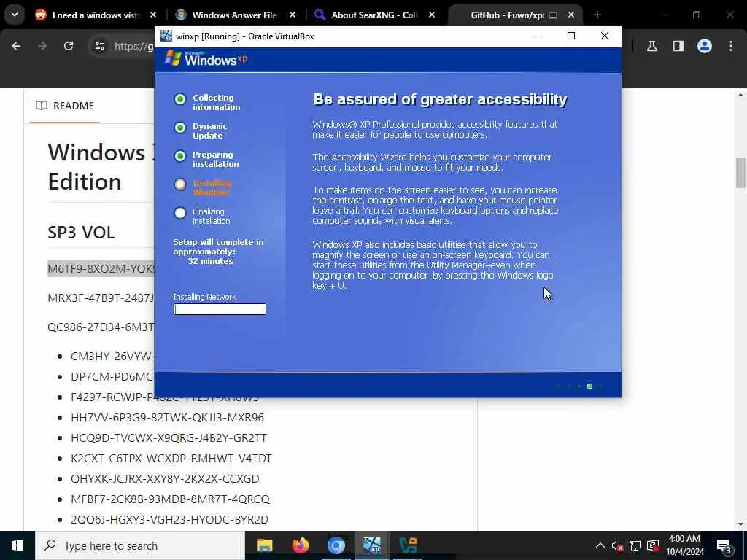Maximize the winxp VirtualBox window
747x560 pixels.
[571, 36]
